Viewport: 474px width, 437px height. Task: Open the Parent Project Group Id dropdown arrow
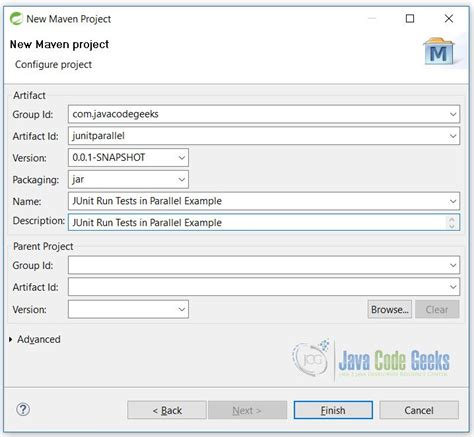453,265
